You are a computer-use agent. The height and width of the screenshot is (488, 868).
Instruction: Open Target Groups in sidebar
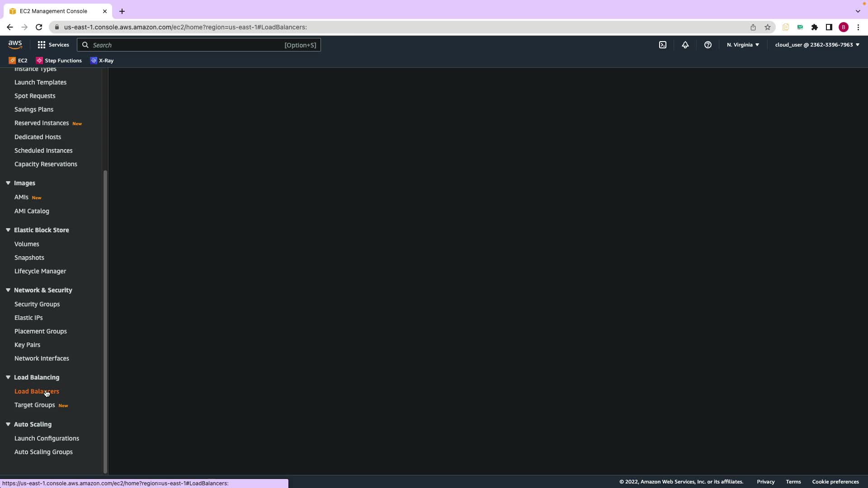point(34,405)
